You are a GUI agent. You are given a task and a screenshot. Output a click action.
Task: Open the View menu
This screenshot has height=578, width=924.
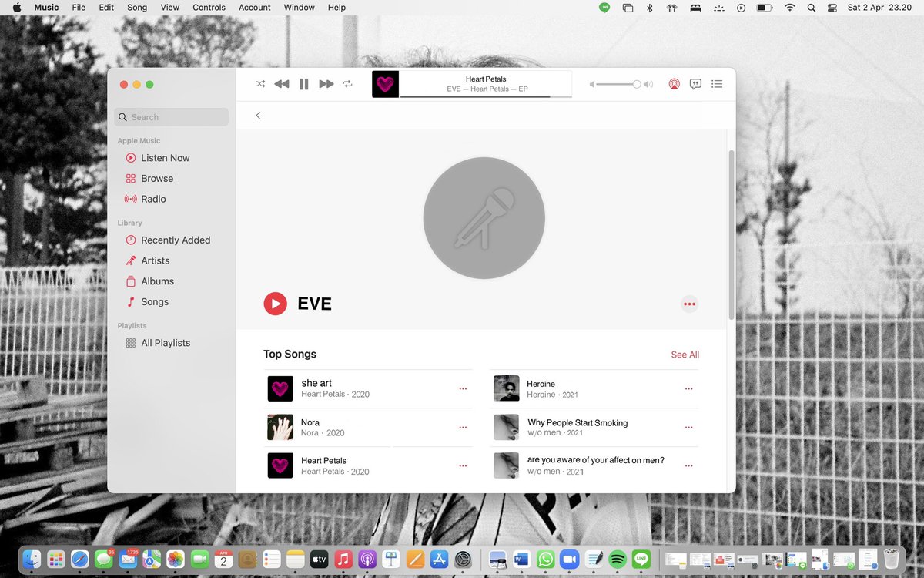[x=169, y=8]
